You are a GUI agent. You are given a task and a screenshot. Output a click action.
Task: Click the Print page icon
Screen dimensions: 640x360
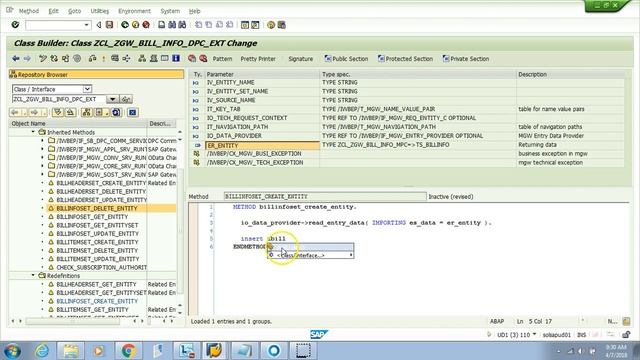[162, 25]
